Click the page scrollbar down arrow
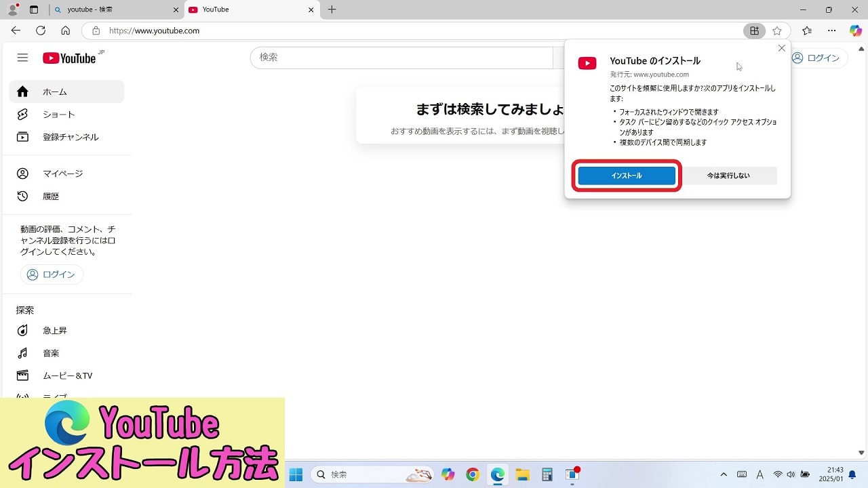 tap(861, 453)
